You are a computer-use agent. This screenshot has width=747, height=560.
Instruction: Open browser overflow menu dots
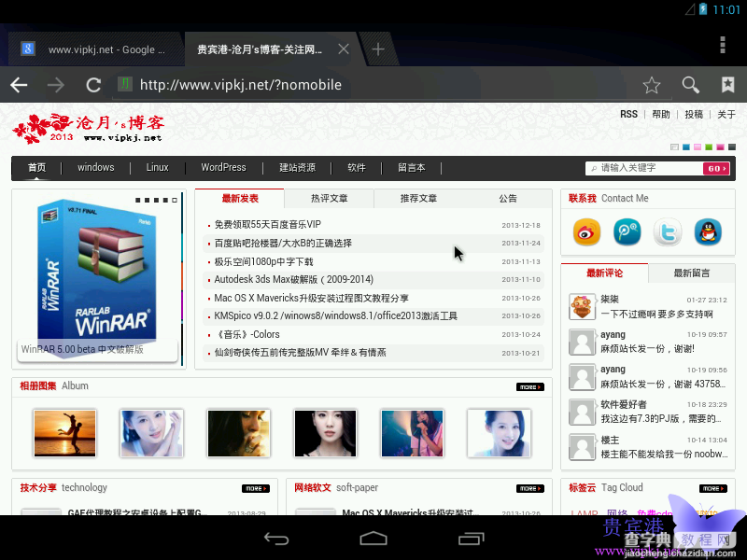pos(723,45)
